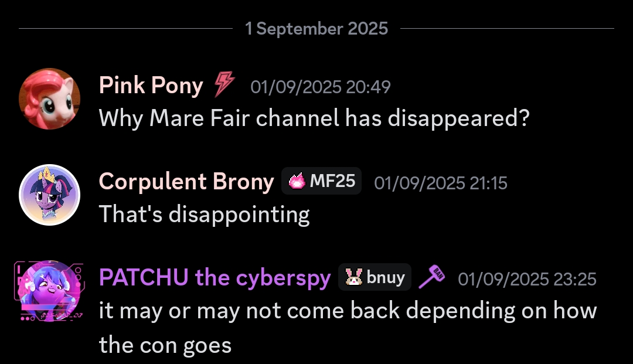633x364 pixels.
Task: Click the bnuy server tag badge
Action: point(375,277)
